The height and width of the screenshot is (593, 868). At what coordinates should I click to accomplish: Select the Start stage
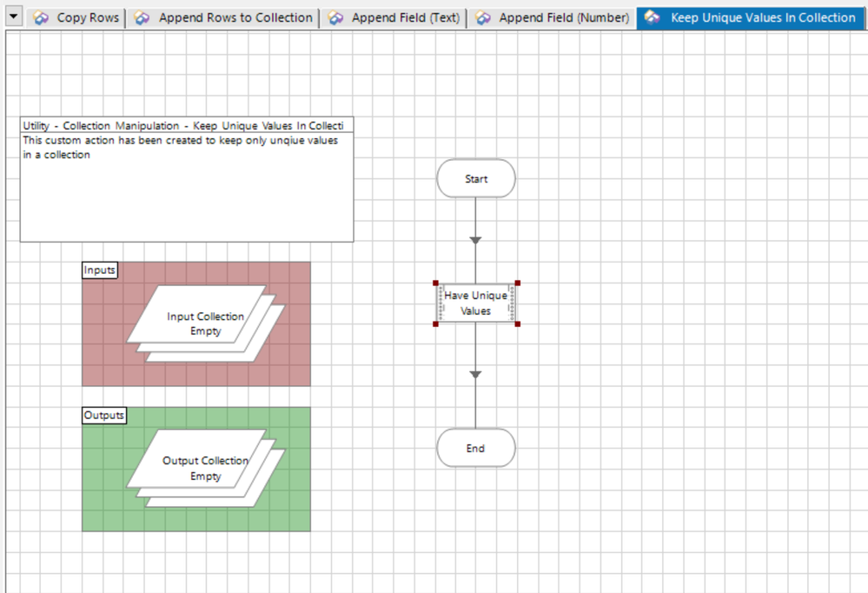coord(475,179)
